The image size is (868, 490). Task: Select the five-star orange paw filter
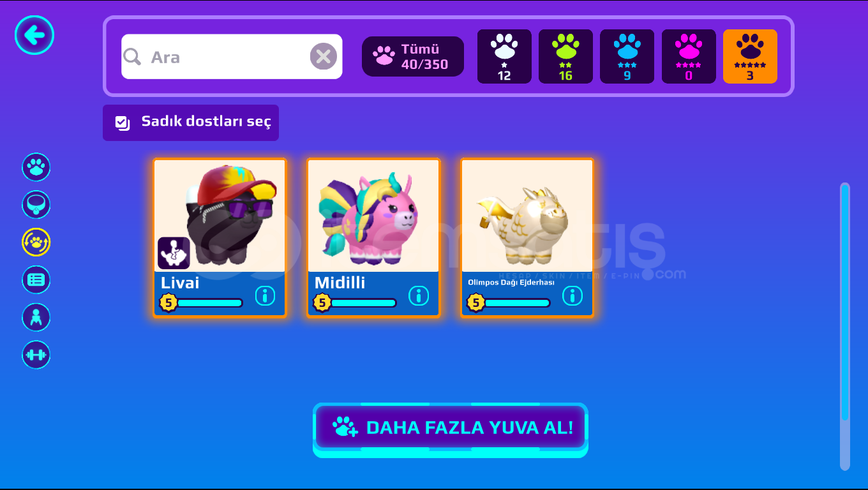point(750,56)
